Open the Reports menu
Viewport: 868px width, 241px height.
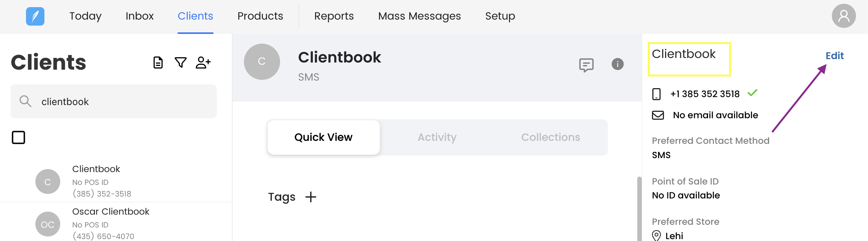[x=334, y=16]
